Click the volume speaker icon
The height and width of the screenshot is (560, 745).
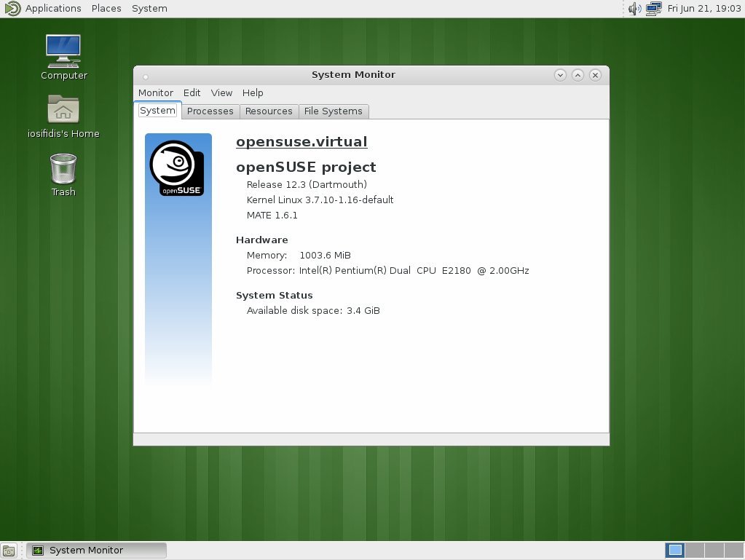tap(634, 9)
